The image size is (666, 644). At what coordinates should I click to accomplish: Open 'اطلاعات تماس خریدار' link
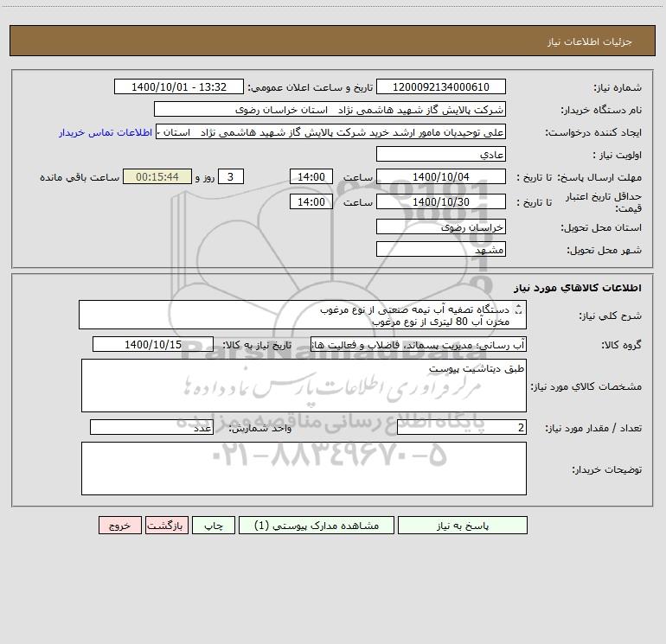point(106,132)
